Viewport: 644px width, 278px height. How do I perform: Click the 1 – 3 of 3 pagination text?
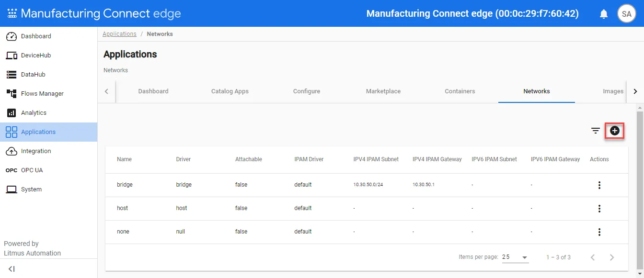(x=558, y=257)
